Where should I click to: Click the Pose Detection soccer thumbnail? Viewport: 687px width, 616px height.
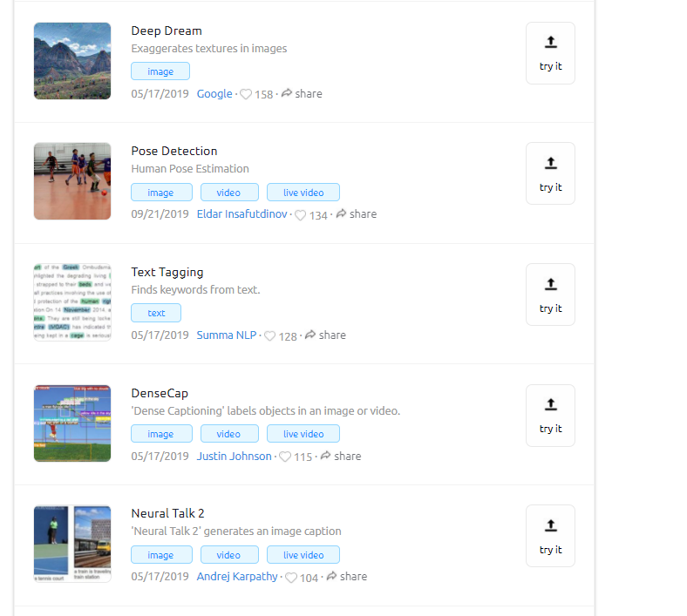[72, 181]
